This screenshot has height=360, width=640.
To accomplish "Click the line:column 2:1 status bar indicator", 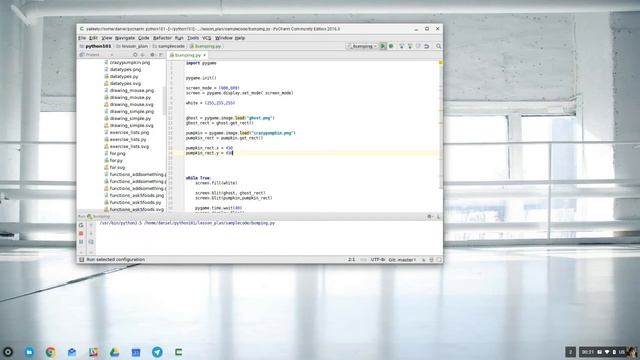I will coord(351,260).
